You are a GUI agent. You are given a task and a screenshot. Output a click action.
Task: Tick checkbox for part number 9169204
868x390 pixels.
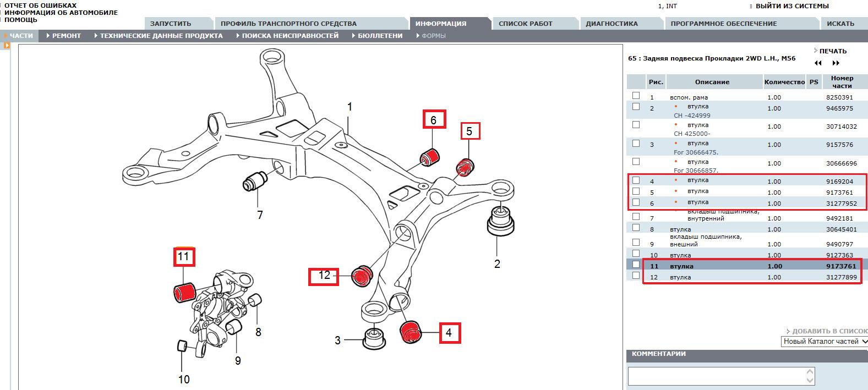636,180
